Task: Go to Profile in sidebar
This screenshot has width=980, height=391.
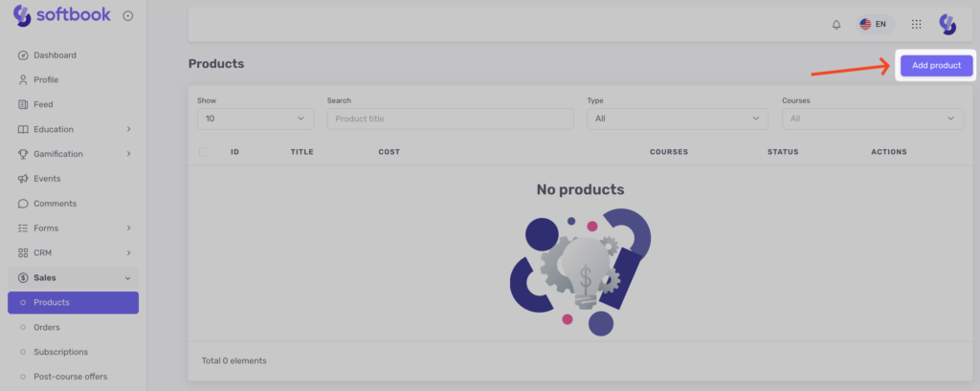Action: point(46,80)
